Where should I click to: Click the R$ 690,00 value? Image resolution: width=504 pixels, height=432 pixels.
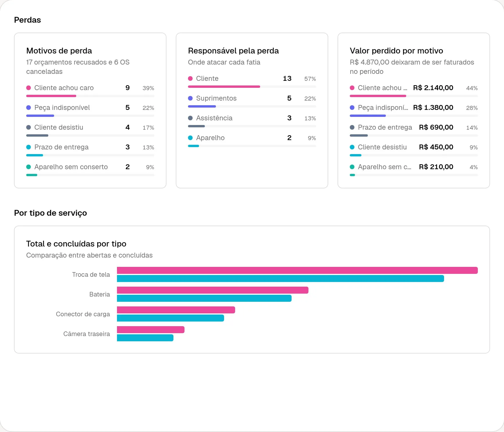(436, 127)
